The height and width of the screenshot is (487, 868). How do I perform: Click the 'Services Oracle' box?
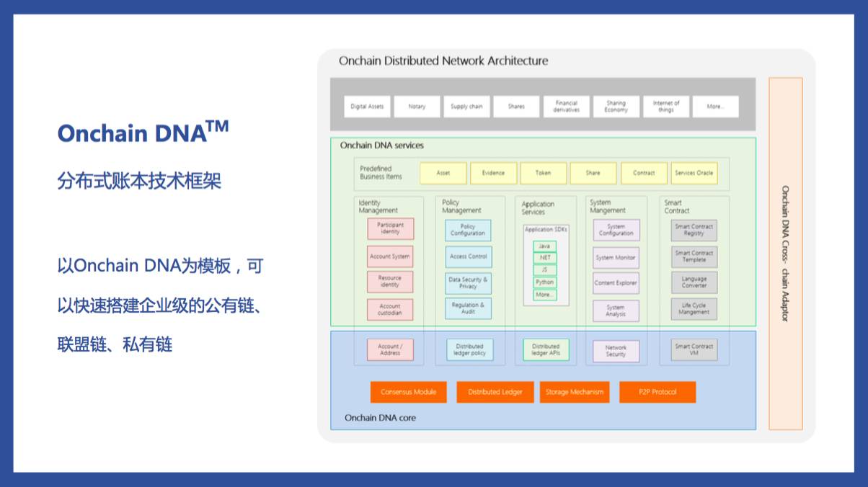(x=694, y=173)
